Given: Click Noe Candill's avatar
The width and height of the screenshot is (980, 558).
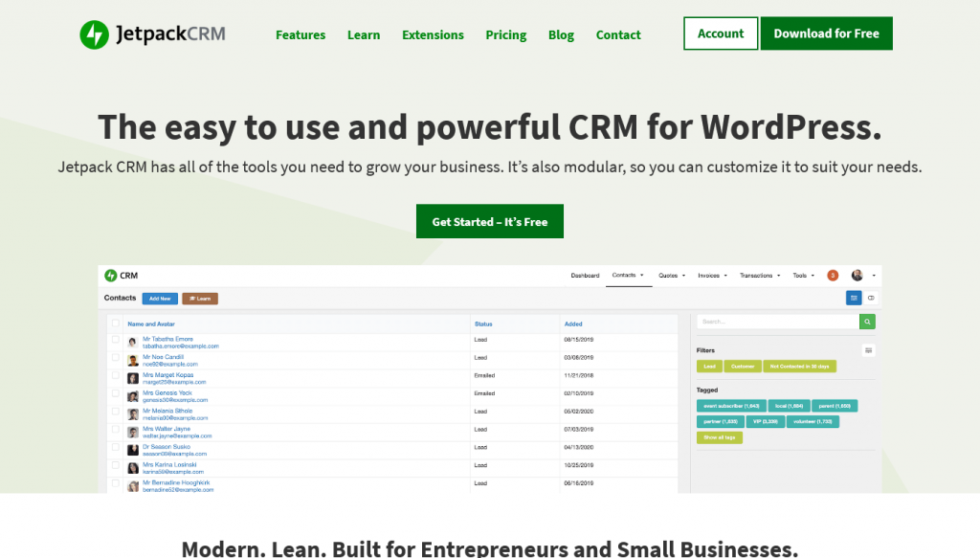Looking at the screenshot, I should [132, 361].
